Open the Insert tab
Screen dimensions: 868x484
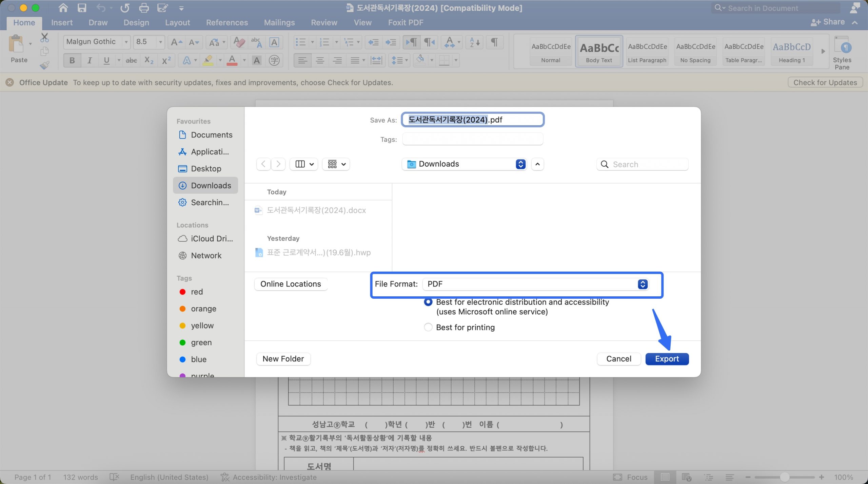click(62, 23)
